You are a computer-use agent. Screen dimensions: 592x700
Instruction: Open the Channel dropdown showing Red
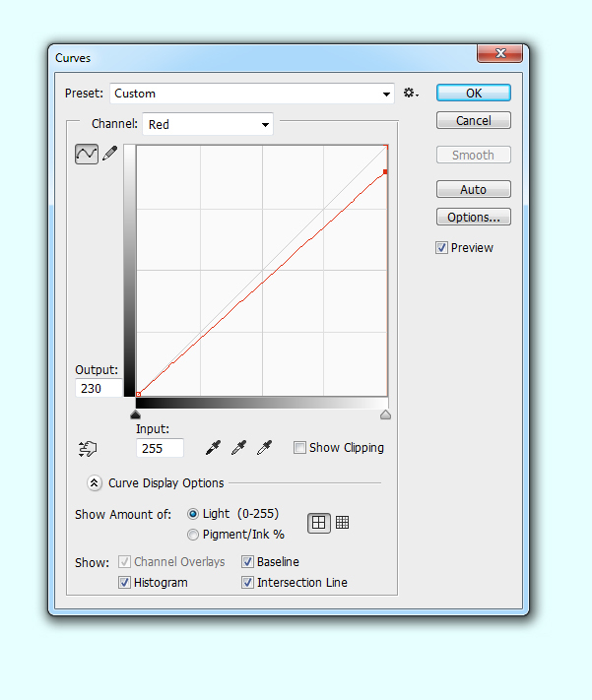tap(208, 124)
